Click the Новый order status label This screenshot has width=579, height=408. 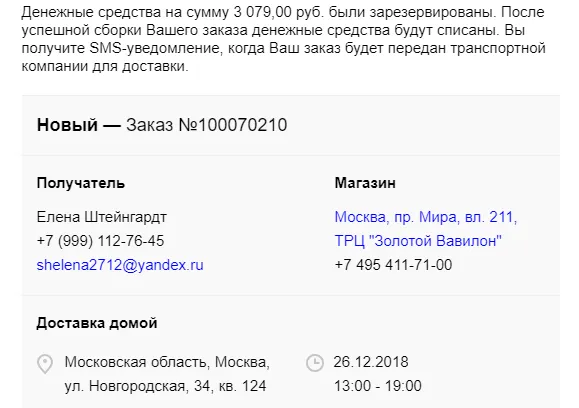(67, 125)
